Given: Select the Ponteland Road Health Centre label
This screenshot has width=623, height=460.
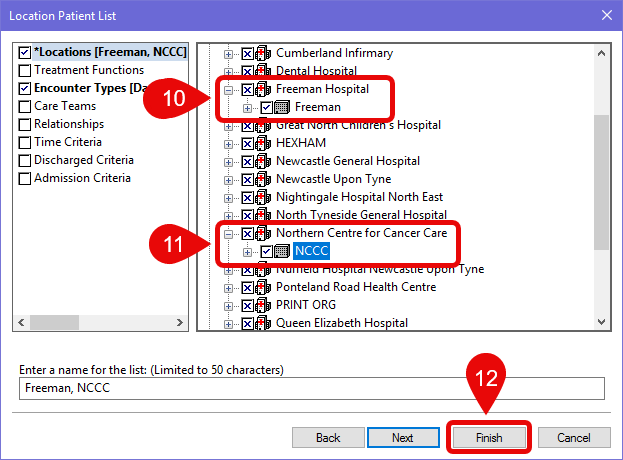Looking at the screenshot, I should pos(356,287).
